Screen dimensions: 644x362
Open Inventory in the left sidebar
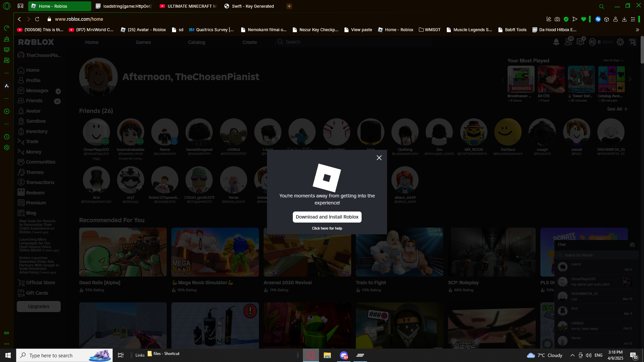[37, 131]
